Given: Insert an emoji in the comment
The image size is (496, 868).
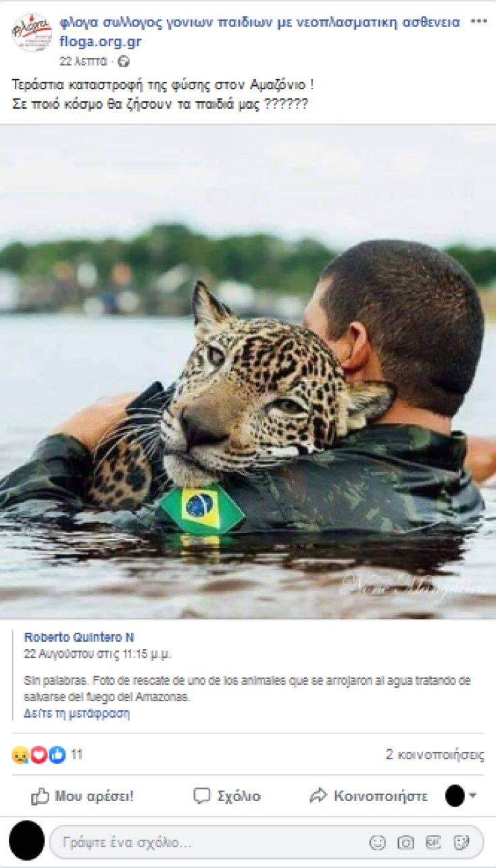Looking at the screenshot, I should (378, 842).
